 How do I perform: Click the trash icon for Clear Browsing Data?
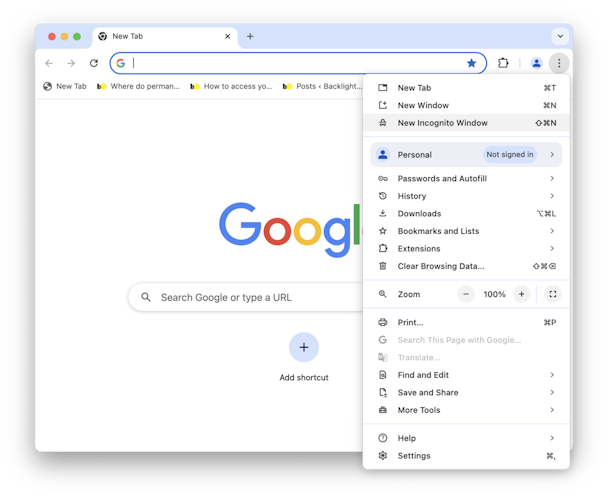[383, 266]
